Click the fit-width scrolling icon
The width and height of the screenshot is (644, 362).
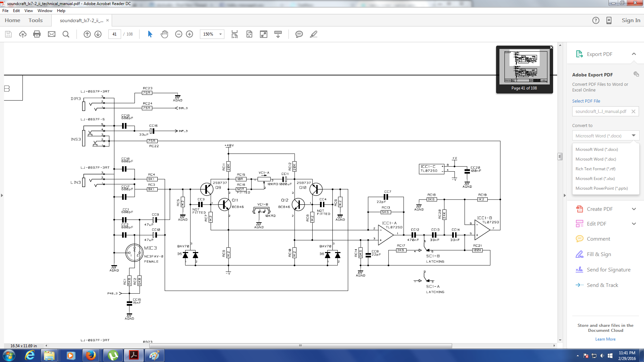[x=234, y=34]
